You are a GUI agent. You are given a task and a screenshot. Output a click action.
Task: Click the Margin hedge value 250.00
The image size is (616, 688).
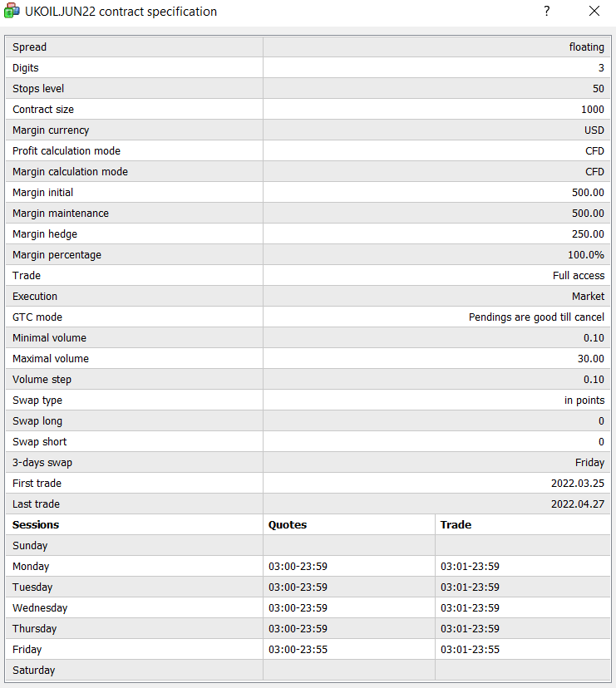(x=588, y=234)
